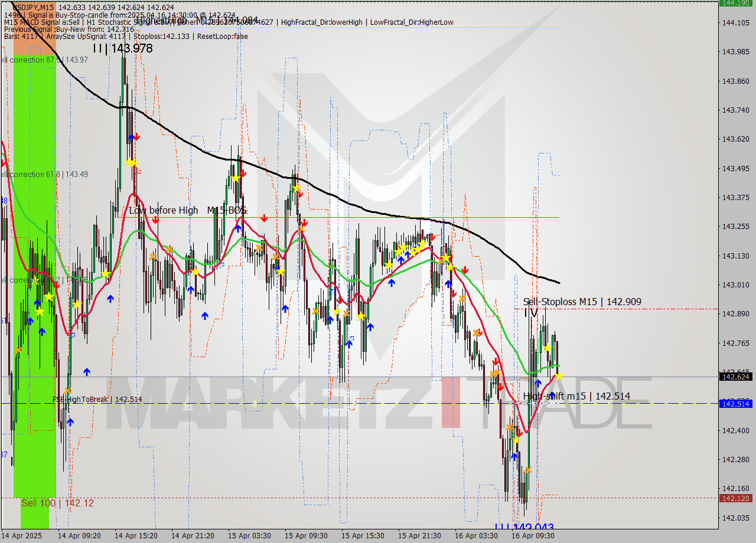The image size is (756, 543).
Task: Select a blue buy arrow signal marker
Action: click(190, 289)
